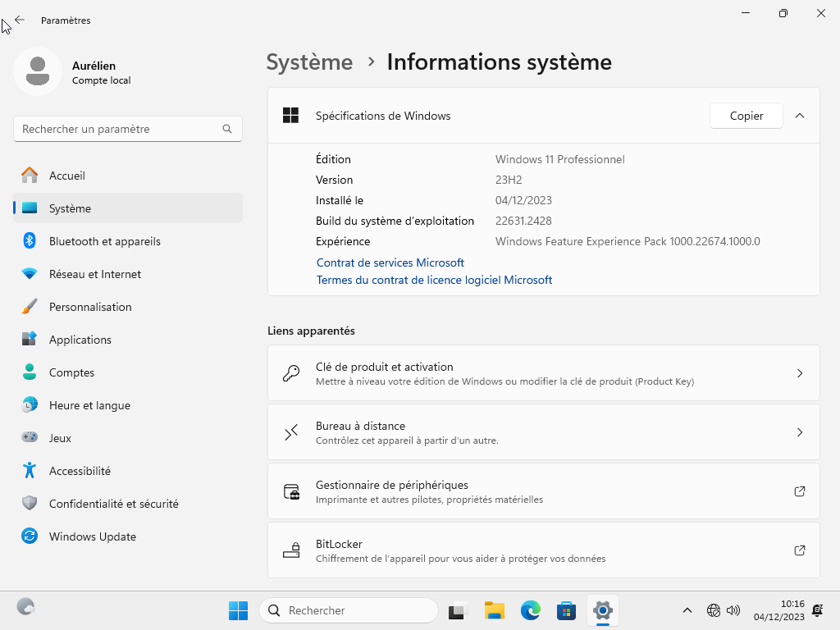
Task: Open the notification bell in the tray
Action: click(818, 610)
